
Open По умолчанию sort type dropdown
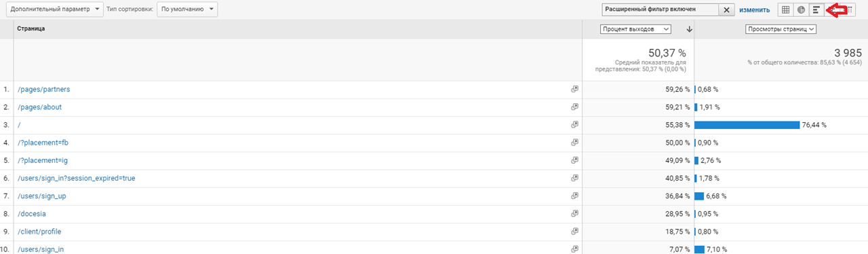pyautogui.click(x=187, y=10)
